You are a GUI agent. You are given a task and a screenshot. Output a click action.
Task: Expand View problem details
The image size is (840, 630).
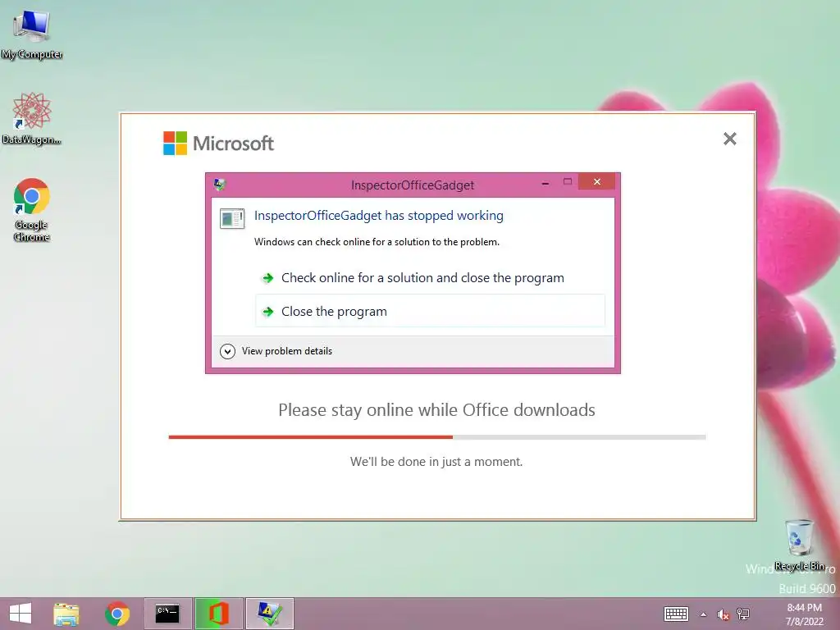click(276, 351)
